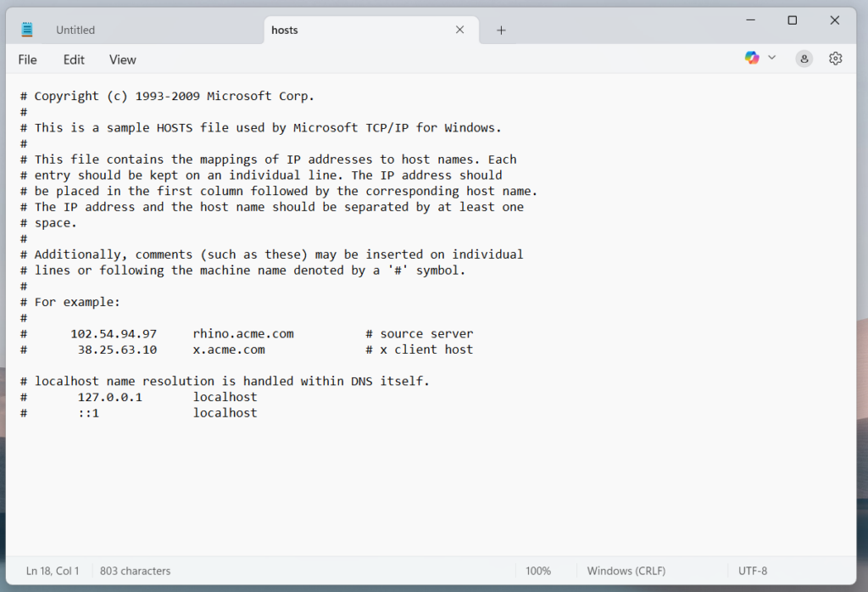Click the 100% zoom level in status bar

538,571
